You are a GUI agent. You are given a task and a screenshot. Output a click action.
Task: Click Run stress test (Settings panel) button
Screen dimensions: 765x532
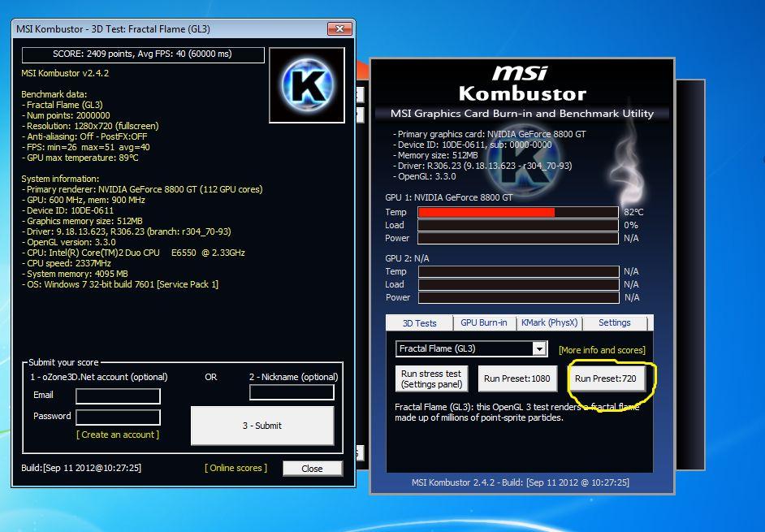[431, 378]
